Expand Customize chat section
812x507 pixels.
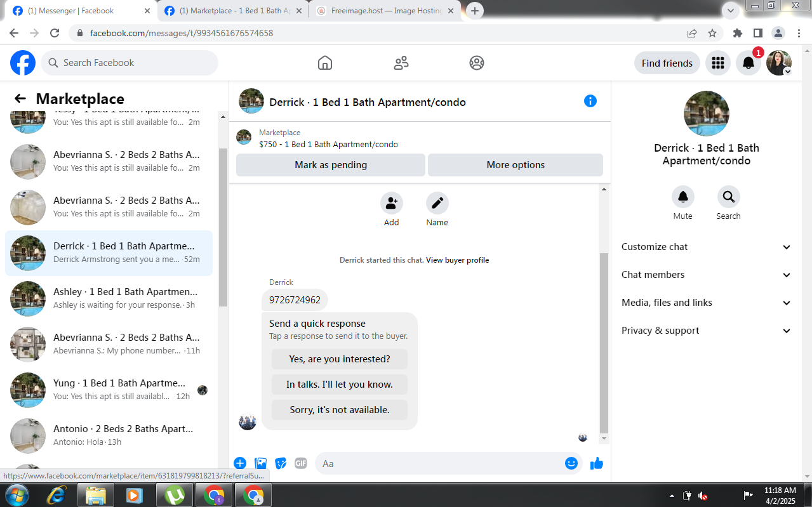(706, 247)
